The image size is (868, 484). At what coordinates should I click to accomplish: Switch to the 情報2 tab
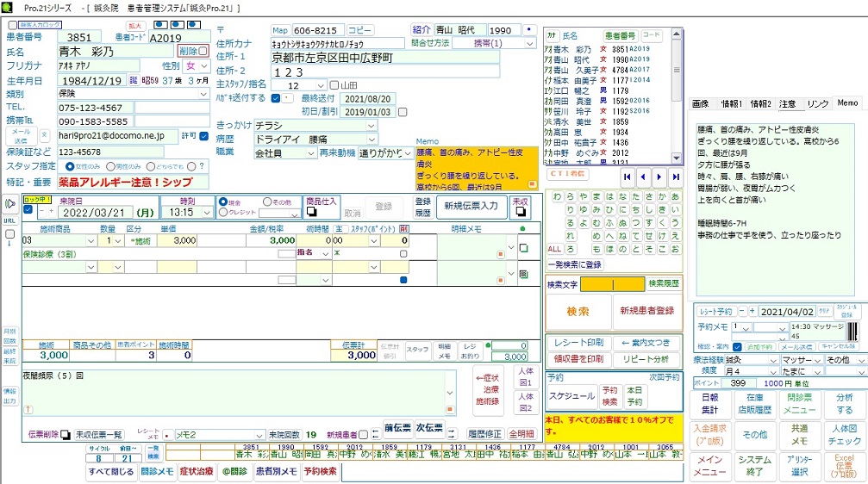(x=760, y=104)
